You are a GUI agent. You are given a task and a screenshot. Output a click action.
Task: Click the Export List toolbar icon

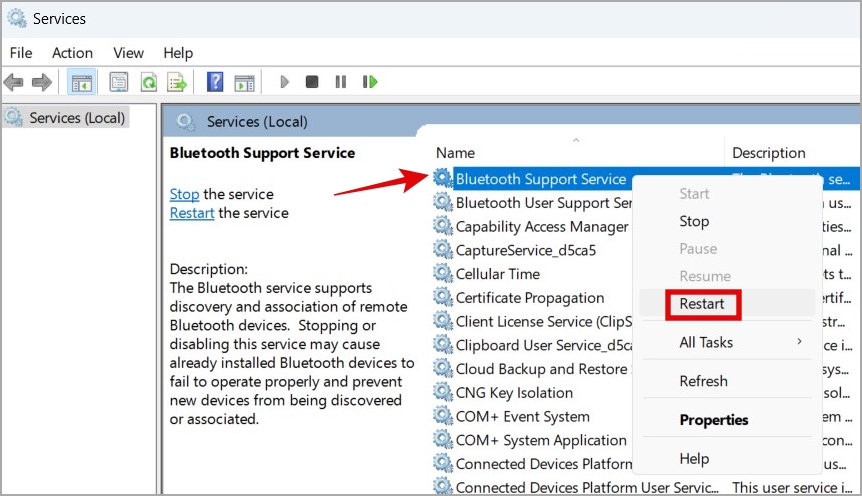(x=177, y=82)
